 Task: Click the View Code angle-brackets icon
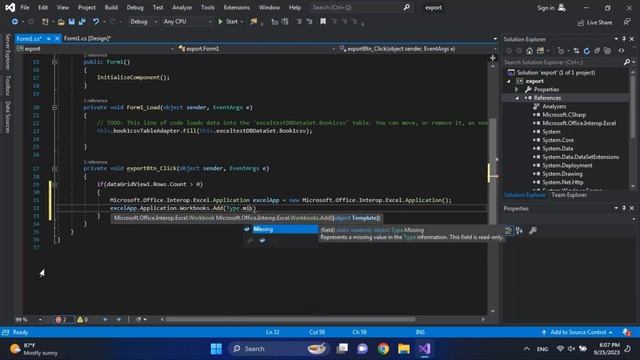[621, 51]
